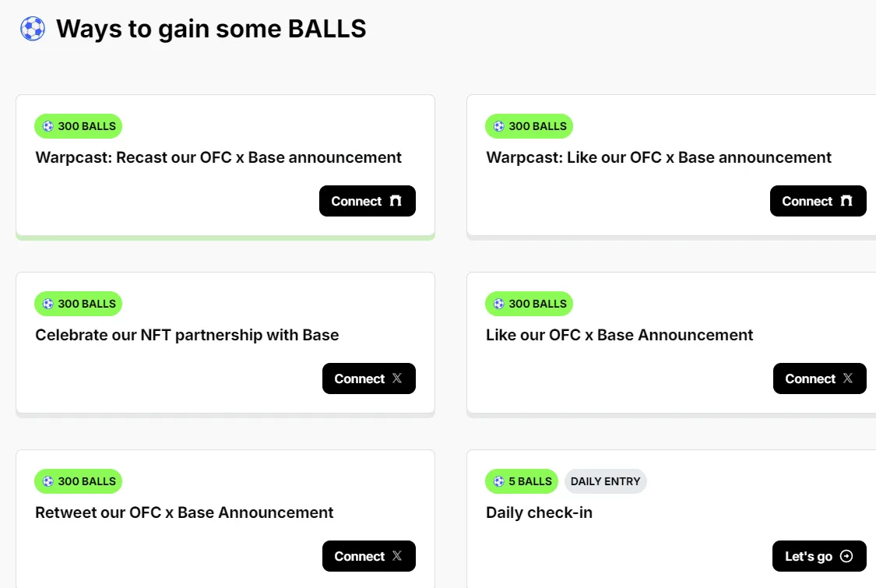Screen dimensions: 876x588
Task: Click the X icon on the Like OFC x Base Connect button
Action: [x=849, y=378]
